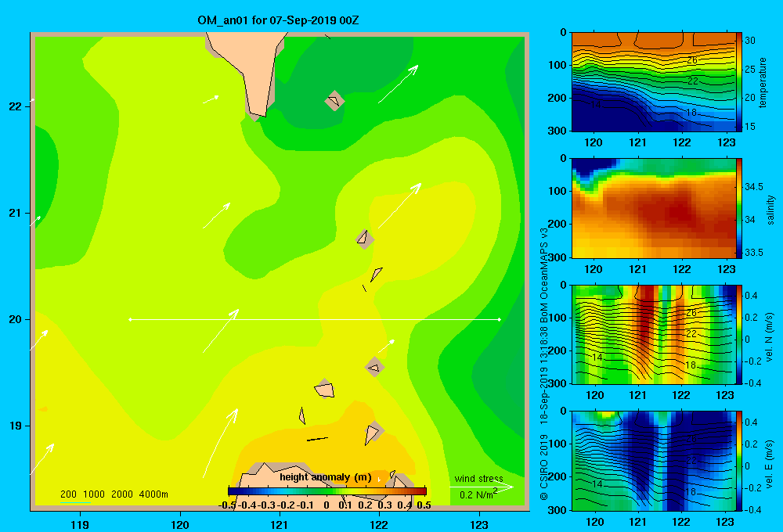Image resolution: width=783 pixels, height=532 pixels.
Task: Click the wind stress reference arrow
Action: [x=481, y=487]
